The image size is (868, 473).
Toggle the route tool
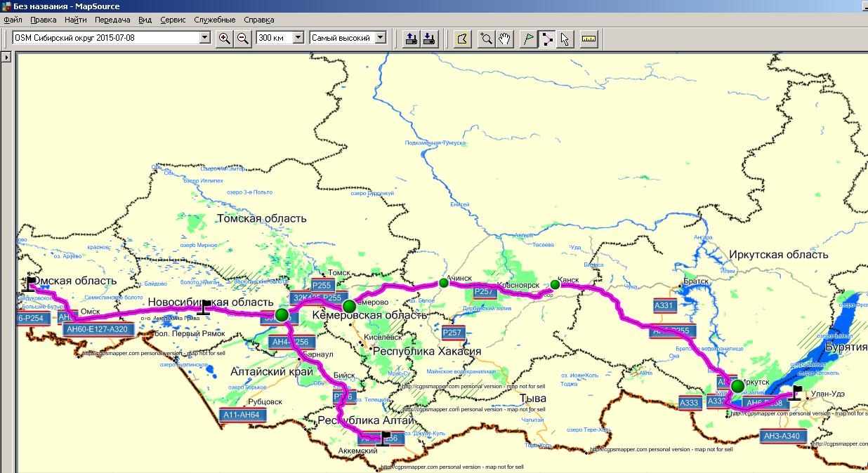(x=546, y=38)
